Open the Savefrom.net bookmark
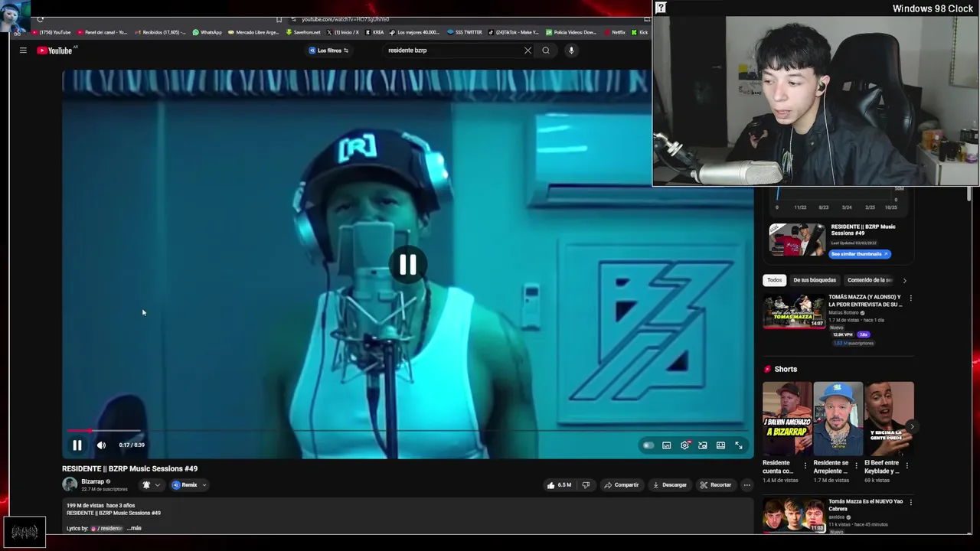The width and height of the screenshot is (980, 551). 303,32
